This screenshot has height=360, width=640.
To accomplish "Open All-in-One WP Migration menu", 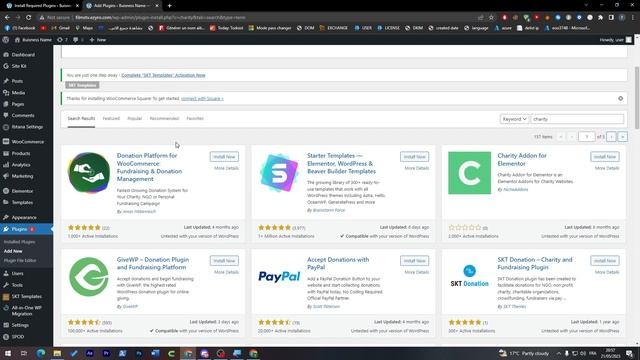I will 26,311.
